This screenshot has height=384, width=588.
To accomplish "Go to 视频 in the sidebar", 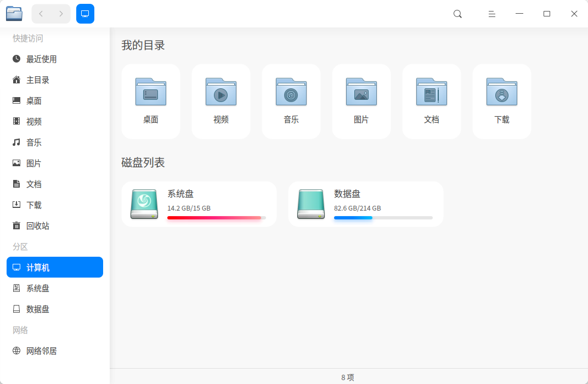I will 55,121.
